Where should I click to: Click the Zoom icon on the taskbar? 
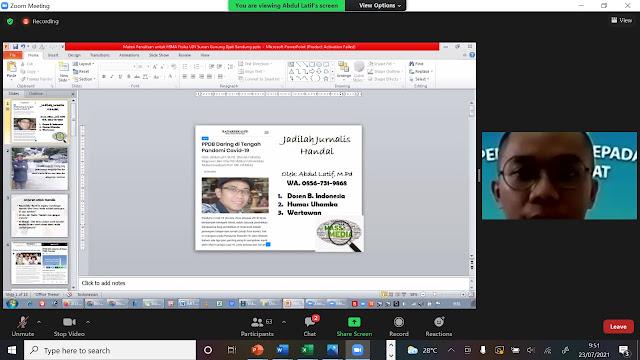point(358,350)
